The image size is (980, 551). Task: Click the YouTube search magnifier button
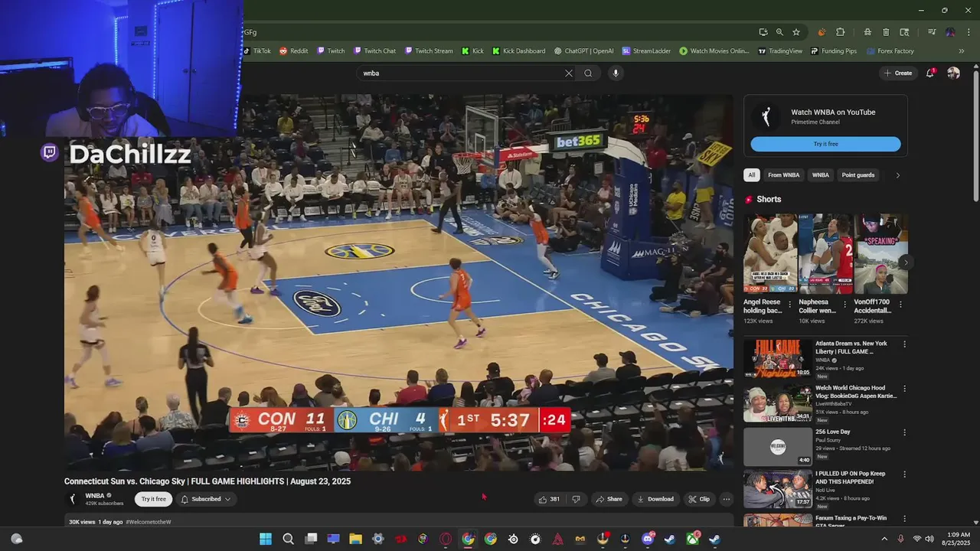tap(588, 73)
